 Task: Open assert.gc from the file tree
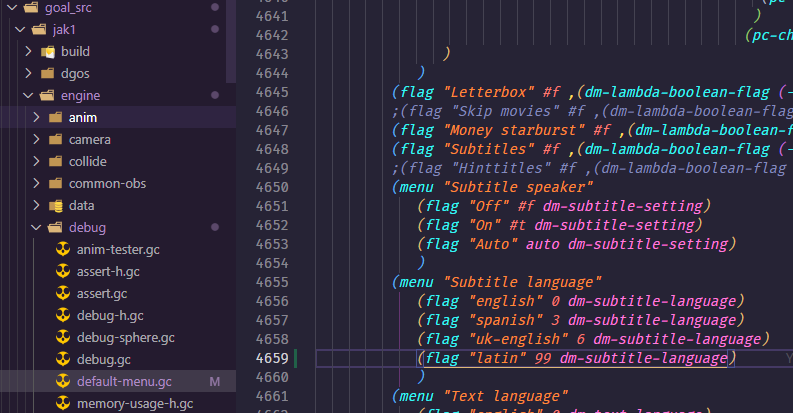point(101,294)
